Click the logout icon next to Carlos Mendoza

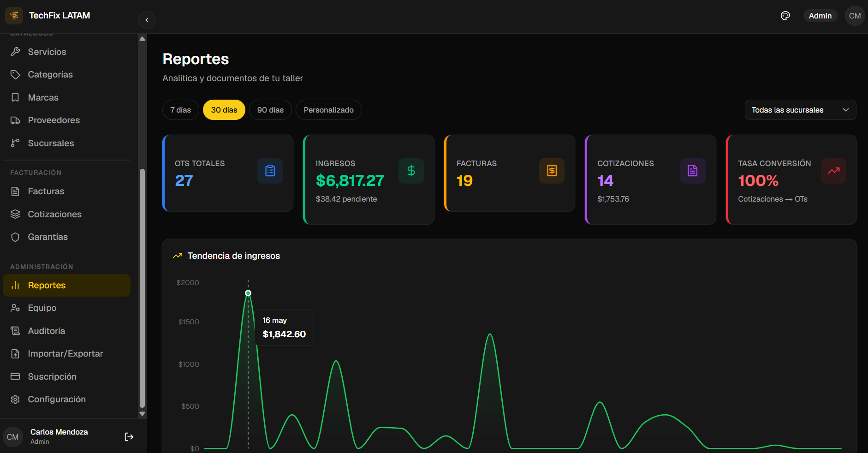(129, 437)
